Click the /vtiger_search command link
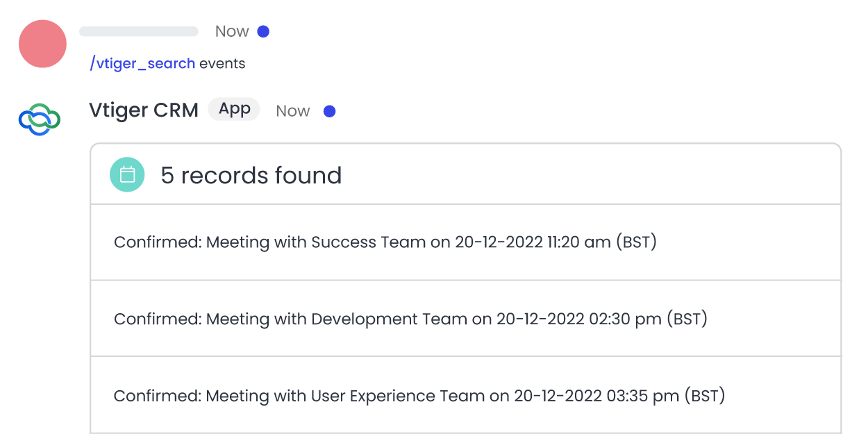Image resolution: width=868 pixels, height=434 pixels. [x=142, y=63]
